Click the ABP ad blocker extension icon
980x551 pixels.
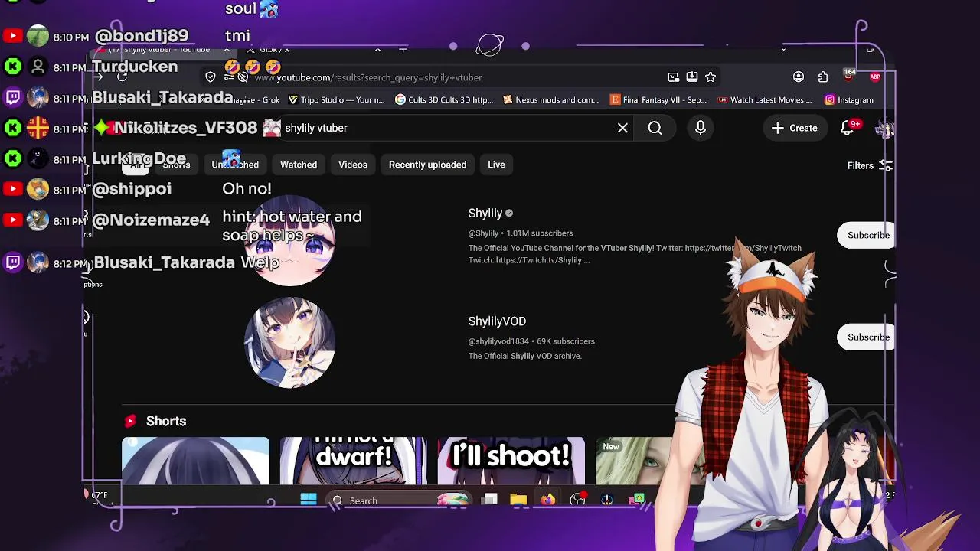[875, 77]
